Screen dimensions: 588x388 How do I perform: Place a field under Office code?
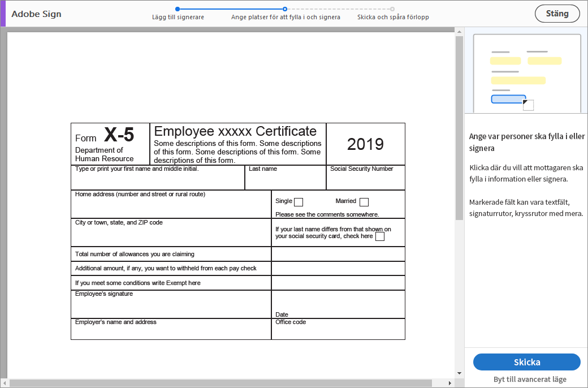coord(338,332)
